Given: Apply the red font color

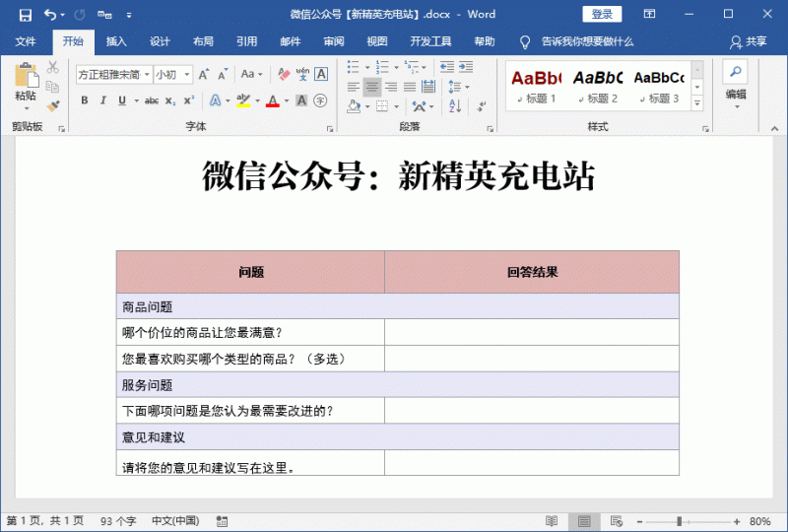Looking at the screenshot, I should [x=273, y=100].
